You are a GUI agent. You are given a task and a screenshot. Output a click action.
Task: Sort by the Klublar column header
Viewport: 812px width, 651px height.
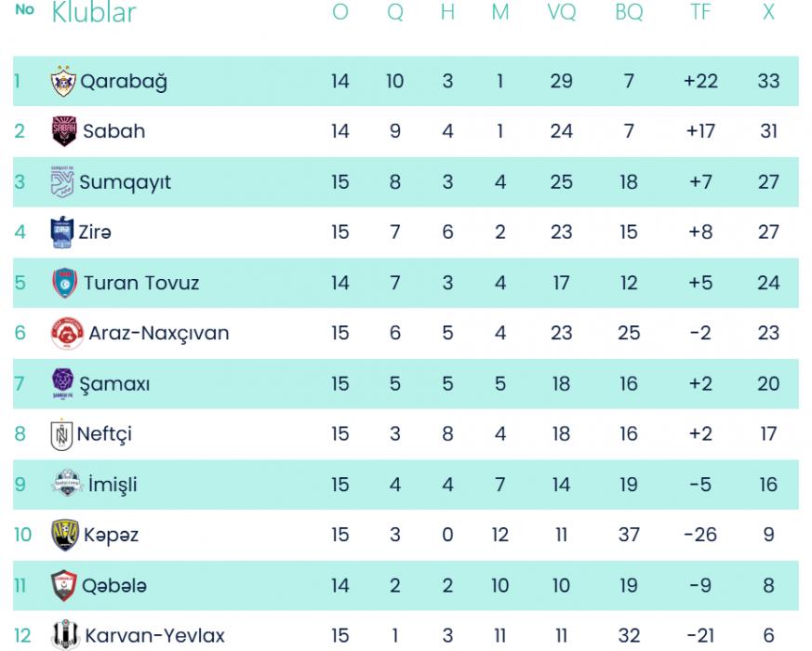(94, 13)
